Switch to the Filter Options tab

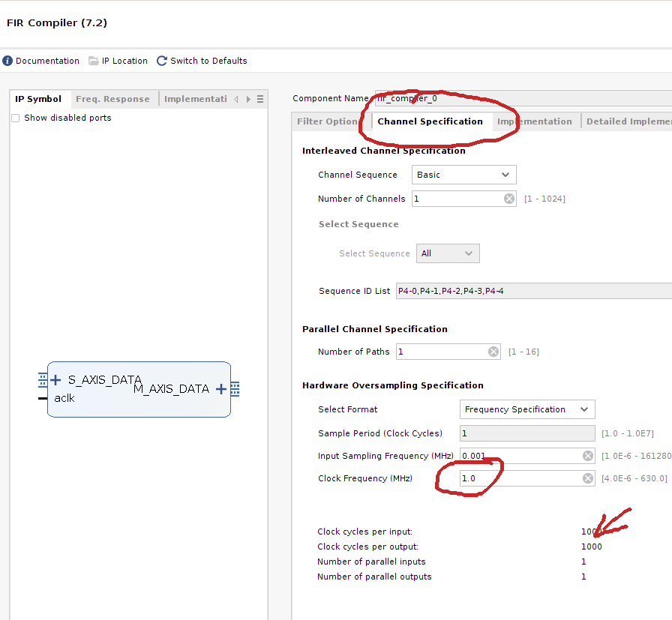(x=328, y=121)
